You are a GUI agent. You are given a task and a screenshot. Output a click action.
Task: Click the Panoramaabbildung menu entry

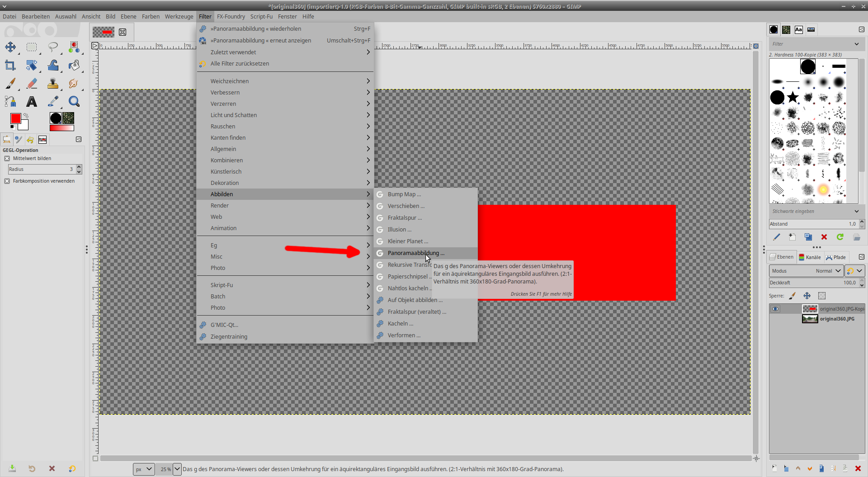[x=415, y=253]
